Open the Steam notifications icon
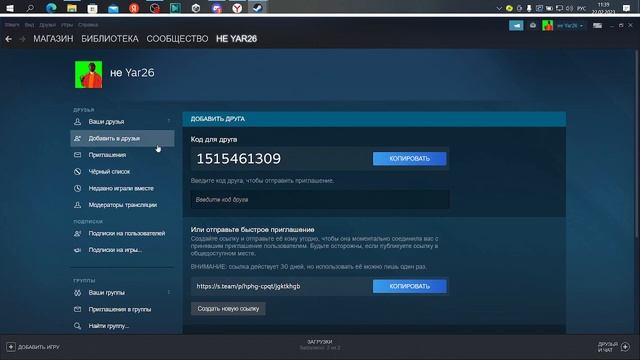The image size is (640, 360). coord(533,25)
